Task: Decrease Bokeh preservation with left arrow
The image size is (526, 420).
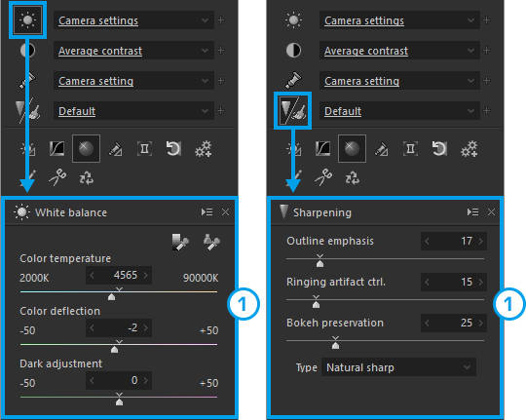Action: (427, 323)
